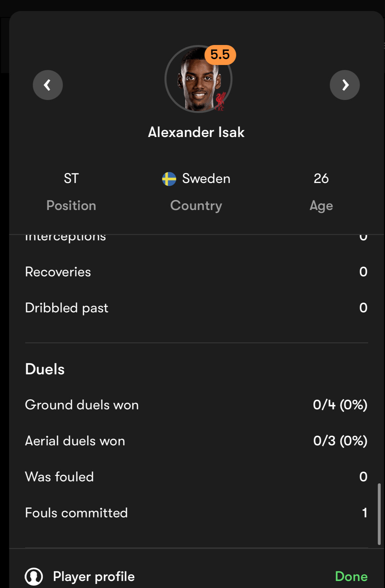The height and width of the screenshot is (588, 385).
Task: Go to the next player arrow
Action: coord(345,85)
